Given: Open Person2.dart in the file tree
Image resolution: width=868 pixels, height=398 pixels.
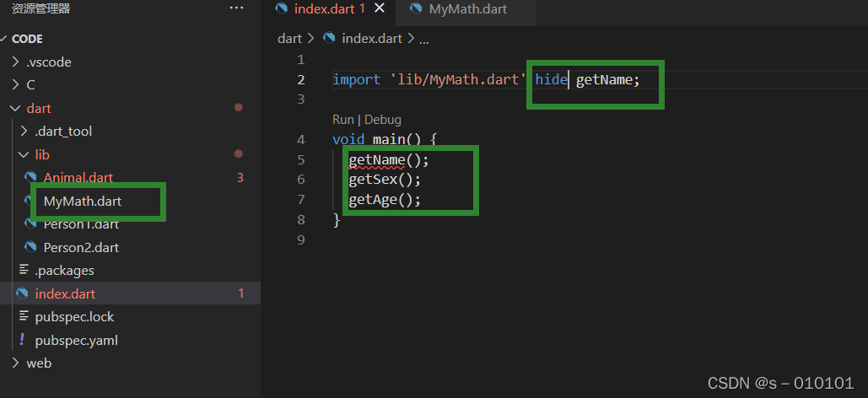Looking at the screenshot, I should click(x=81, y=247).
